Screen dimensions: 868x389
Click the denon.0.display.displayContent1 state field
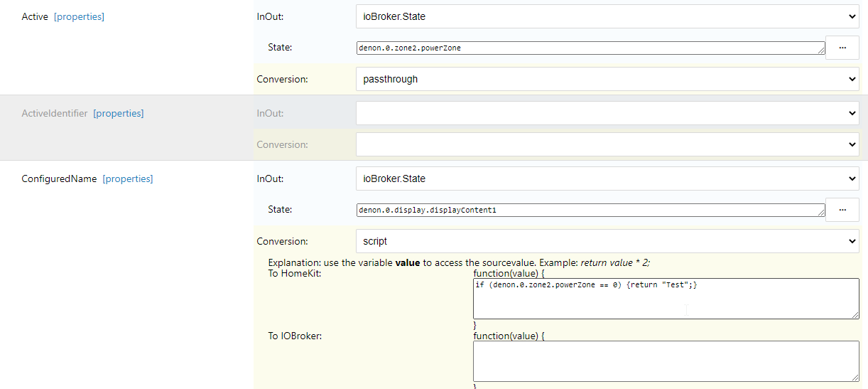(x=590, y=210)
